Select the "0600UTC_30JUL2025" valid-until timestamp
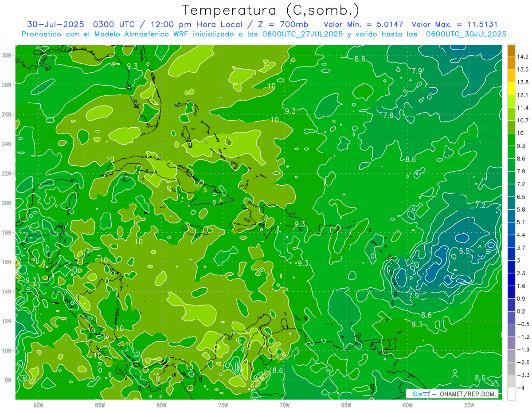Viewport: 532px width, 411px height. 466,34
